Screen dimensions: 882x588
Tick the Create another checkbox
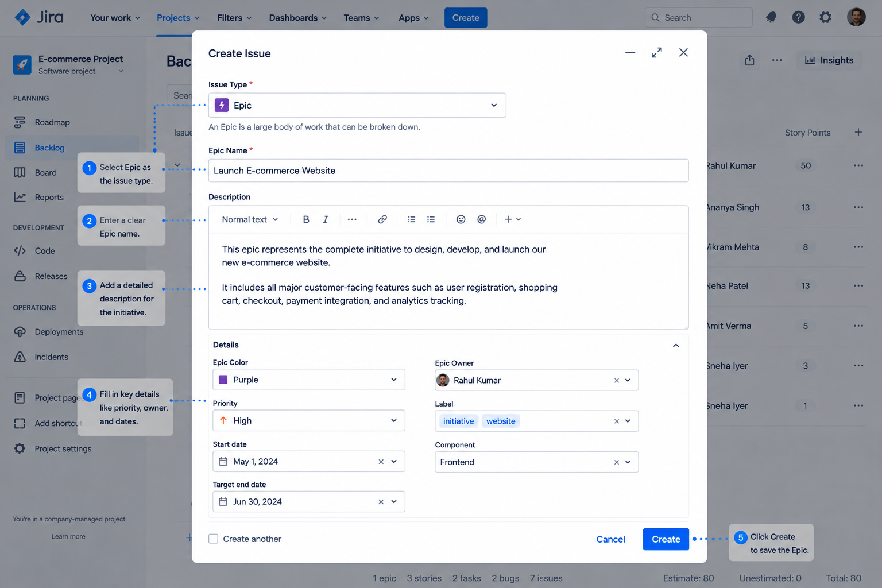click(x=213, y=539)
